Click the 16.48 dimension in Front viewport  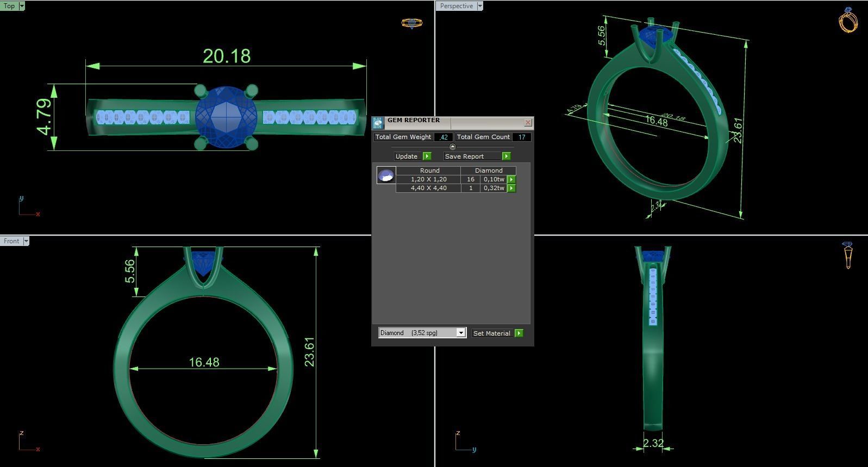(x=204, y=362)
